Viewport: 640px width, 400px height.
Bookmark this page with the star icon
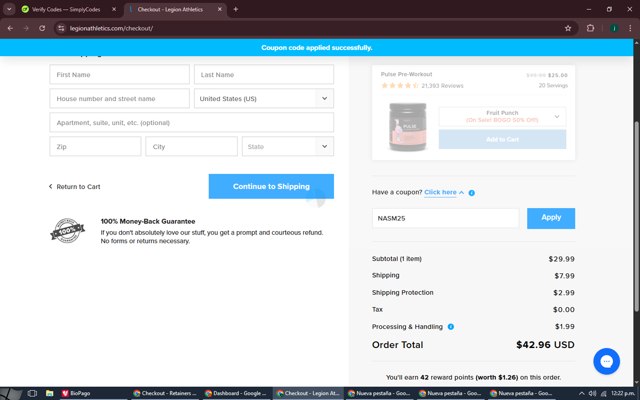click(x=568, y=28)
